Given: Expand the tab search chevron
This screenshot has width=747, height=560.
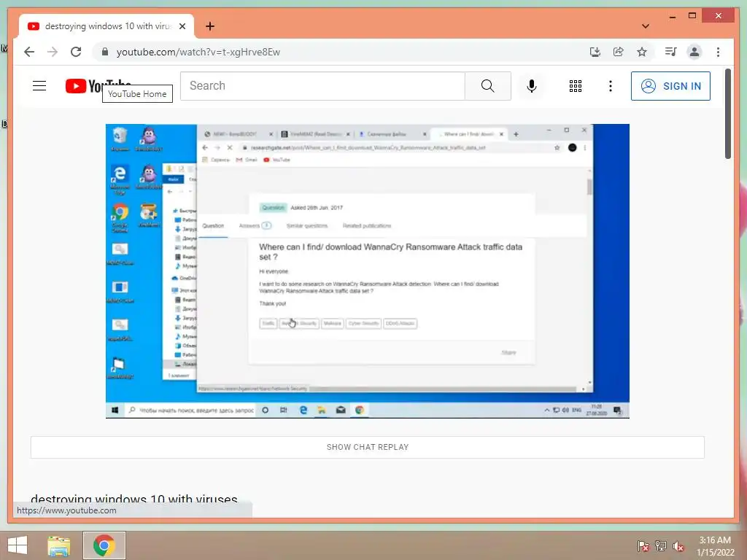Looking at the screenshot, I should (x=646, y=26).
